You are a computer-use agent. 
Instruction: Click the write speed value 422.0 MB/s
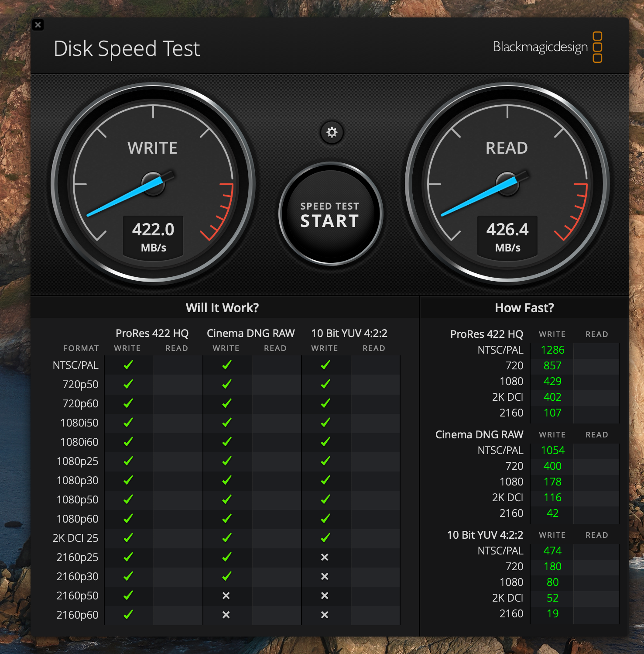tap(153, 237)
